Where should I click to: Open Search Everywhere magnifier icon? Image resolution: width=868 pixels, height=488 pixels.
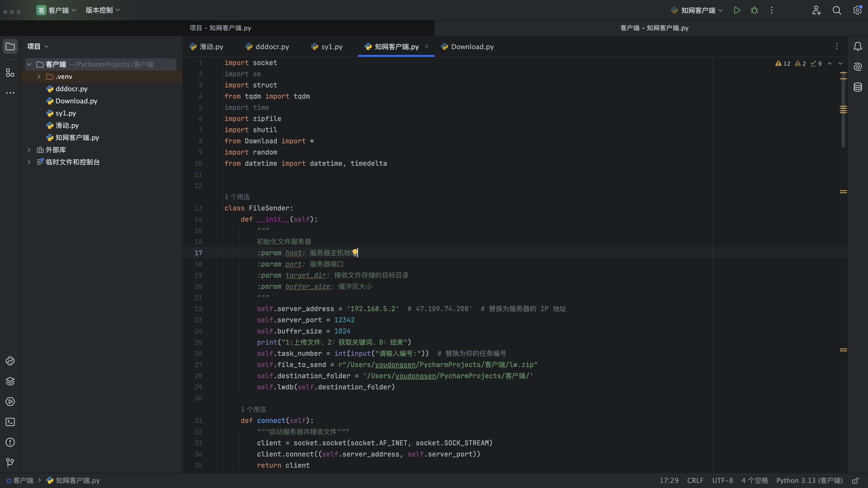coord(837,10)
